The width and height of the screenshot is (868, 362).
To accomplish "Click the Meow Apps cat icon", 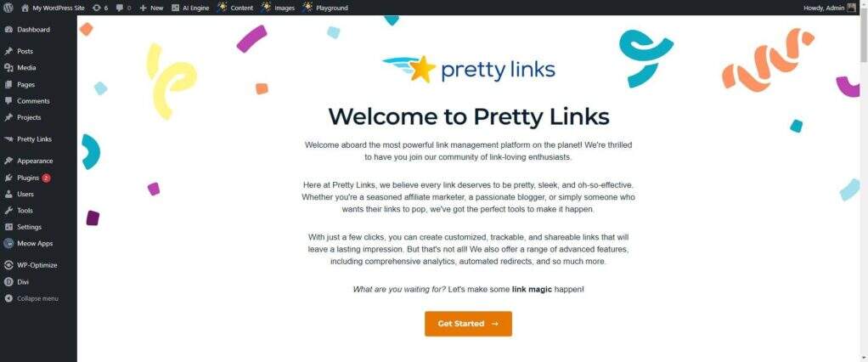I will [8, 243].
